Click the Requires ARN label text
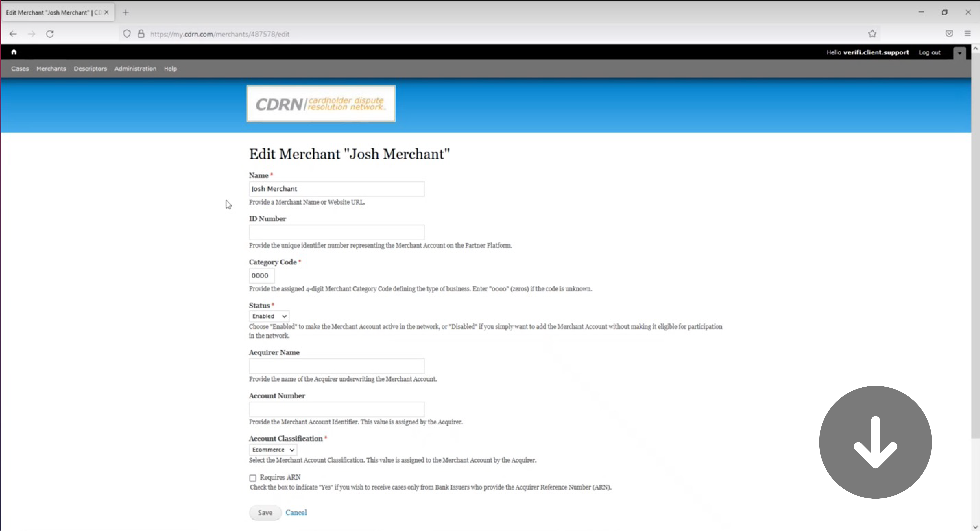The height and width of the screenshot is (532, 980). coord(280,478)
